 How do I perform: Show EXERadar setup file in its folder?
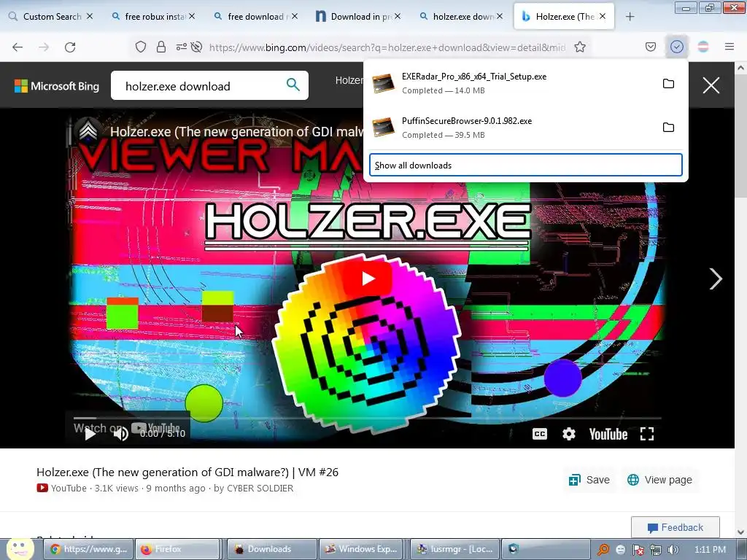pyautogui.click(x=668, y=84)
